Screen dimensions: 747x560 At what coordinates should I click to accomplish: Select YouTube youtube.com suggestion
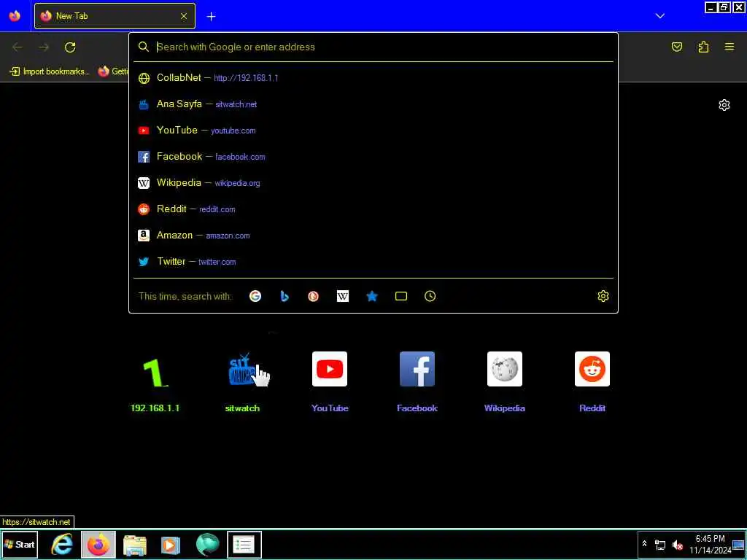pyautogui.click(x=373, y=130)
